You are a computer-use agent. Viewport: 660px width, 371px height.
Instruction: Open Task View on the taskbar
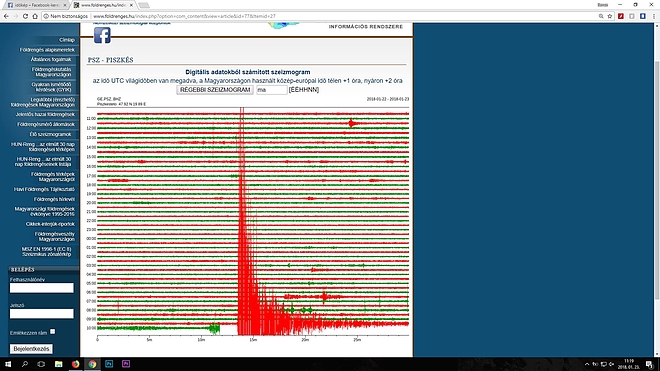(x=41, y=364)
